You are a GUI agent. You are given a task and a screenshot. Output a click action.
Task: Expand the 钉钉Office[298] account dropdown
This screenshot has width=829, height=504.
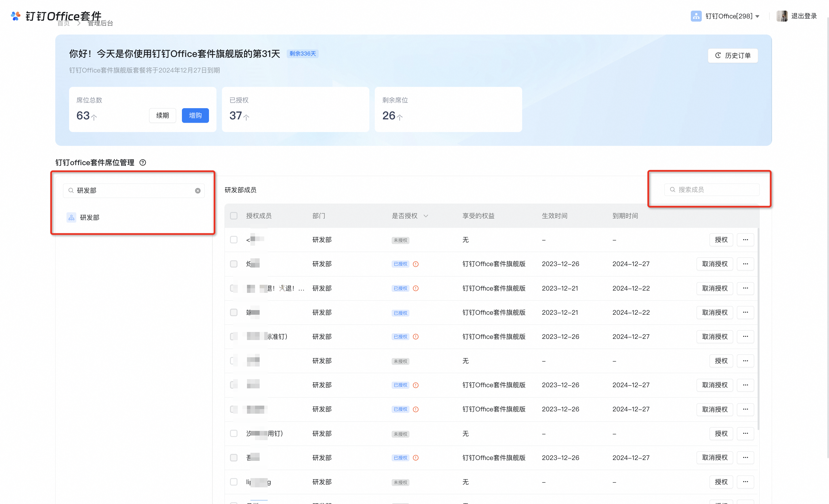click(x=757, y=16)
